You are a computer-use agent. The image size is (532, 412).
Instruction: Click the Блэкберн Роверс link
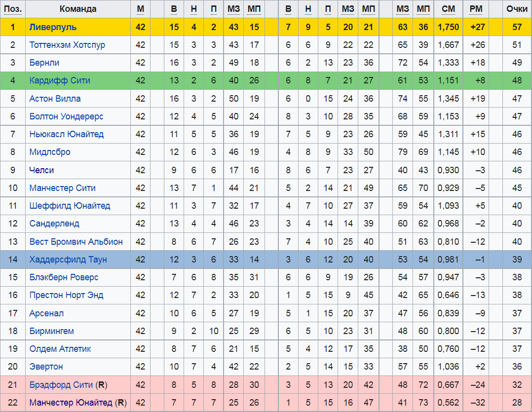(64, 277)
